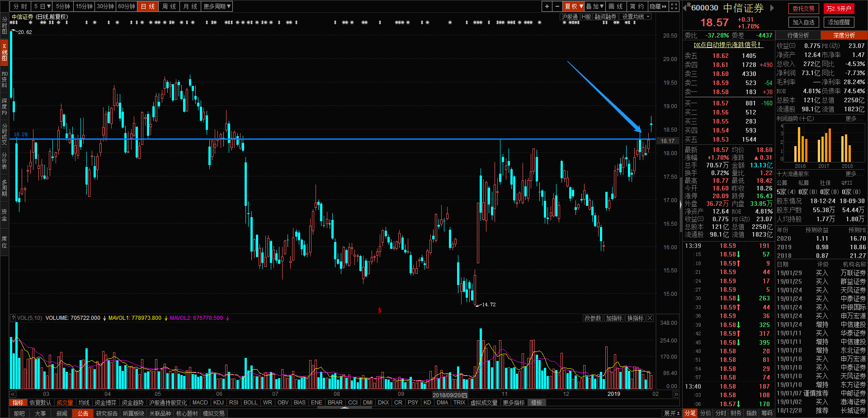The image size is (868, 418).
Task: Open 研究报告 bottom tab
Action: 107,413
